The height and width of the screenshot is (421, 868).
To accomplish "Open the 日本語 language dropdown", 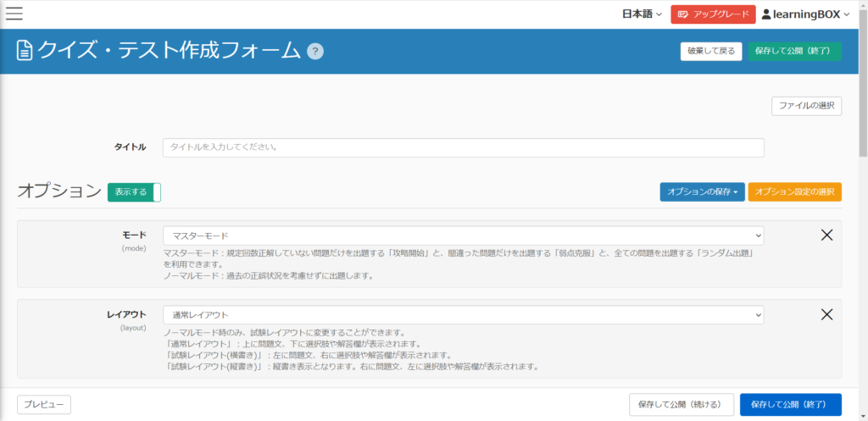I will pos(642,14).
